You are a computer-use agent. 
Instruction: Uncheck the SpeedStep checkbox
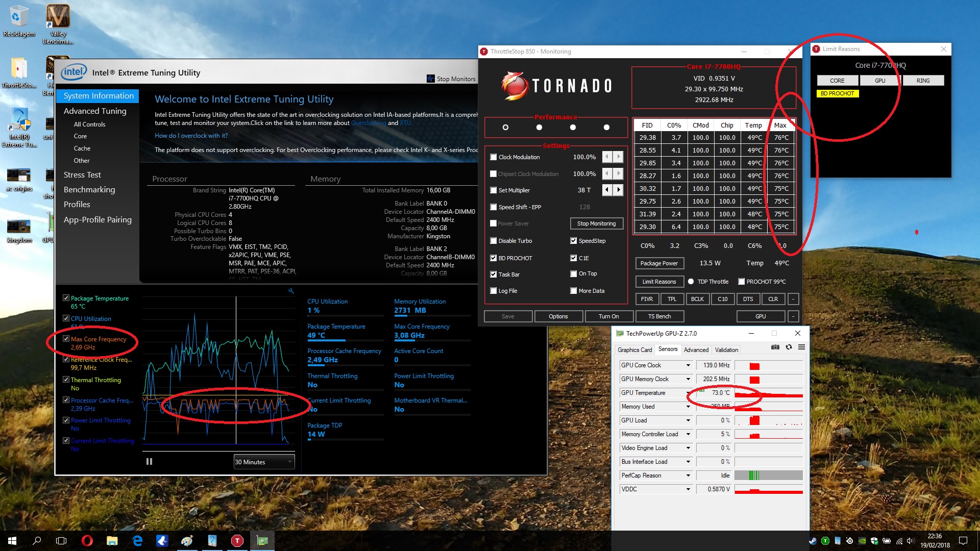coord(573,240)
